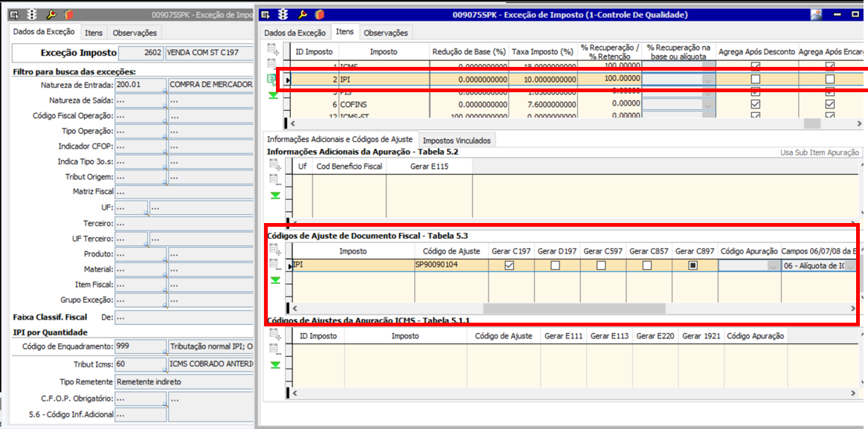The image size is (868, 429).
Task: Click the traffic light icon in right window
Action: 283,14
